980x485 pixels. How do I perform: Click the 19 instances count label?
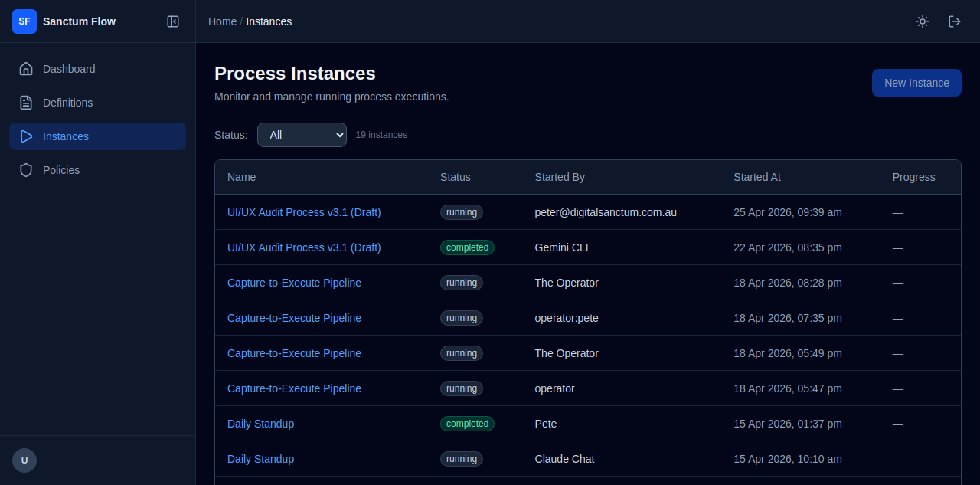pos(381,135)
